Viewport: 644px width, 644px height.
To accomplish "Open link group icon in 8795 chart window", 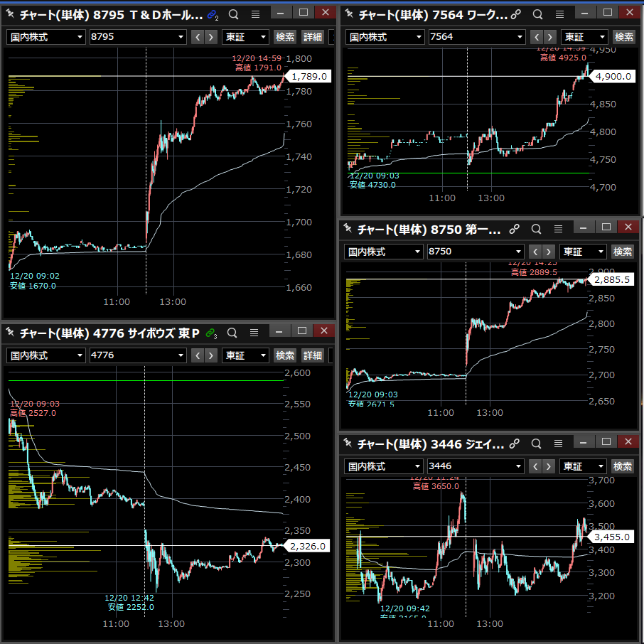I will [x=213, y=15].
